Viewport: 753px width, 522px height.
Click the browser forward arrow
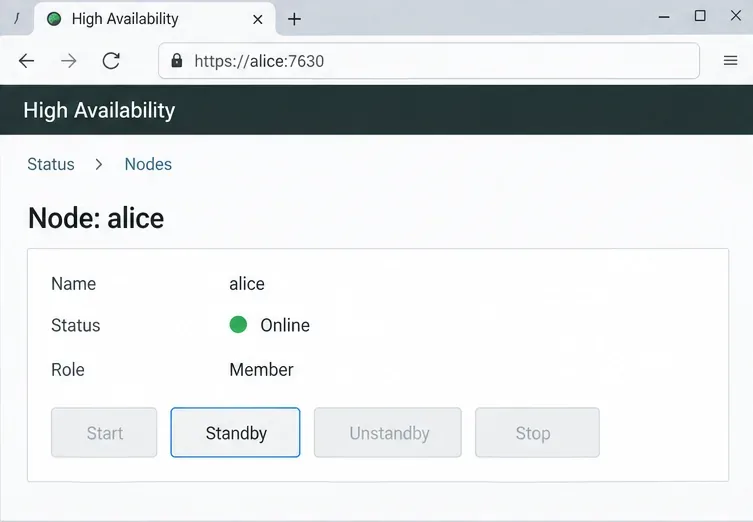(69, 61)
